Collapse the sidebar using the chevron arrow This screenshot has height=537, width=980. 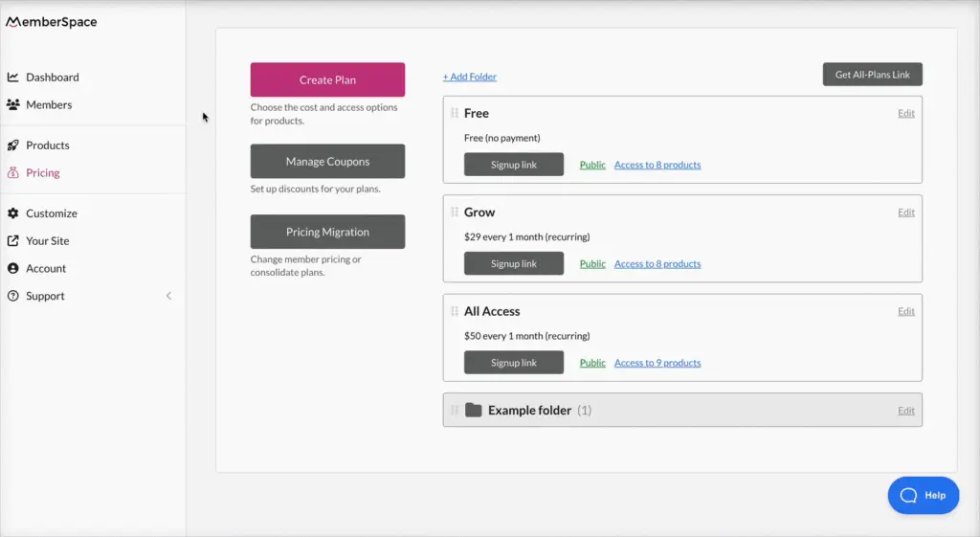[169, 296]
